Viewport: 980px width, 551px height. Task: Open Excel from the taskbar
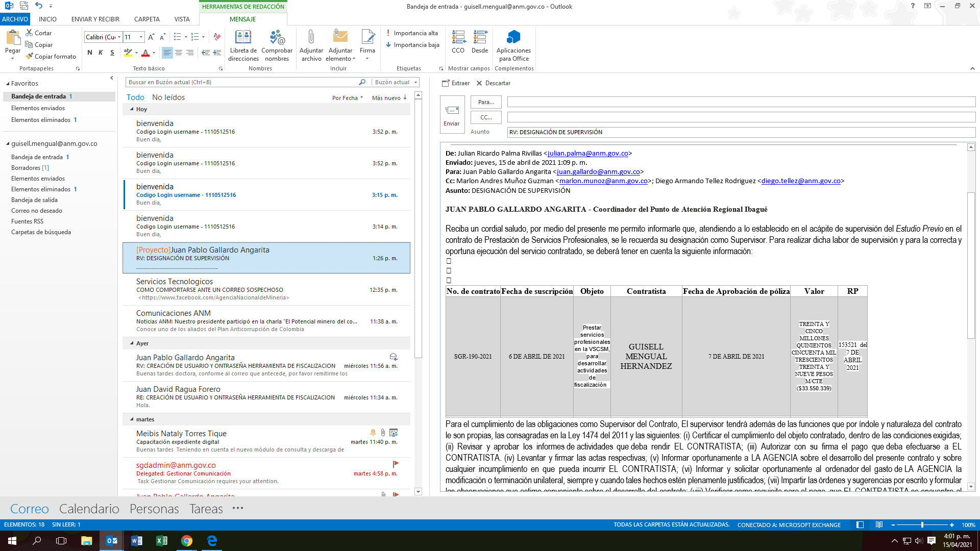(161, 541)
